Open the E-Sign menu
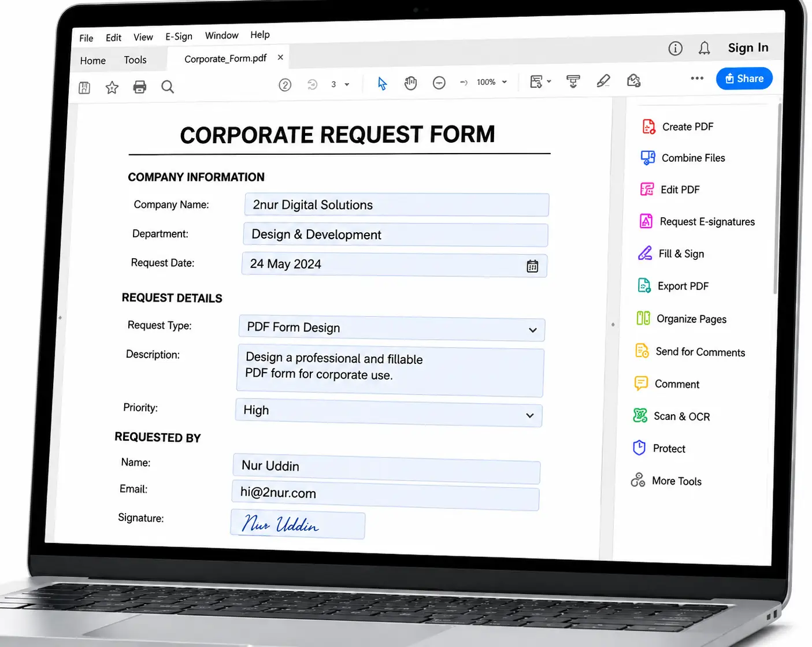The height and width of the screenshot is (647, 812). (x=179, y=36)
